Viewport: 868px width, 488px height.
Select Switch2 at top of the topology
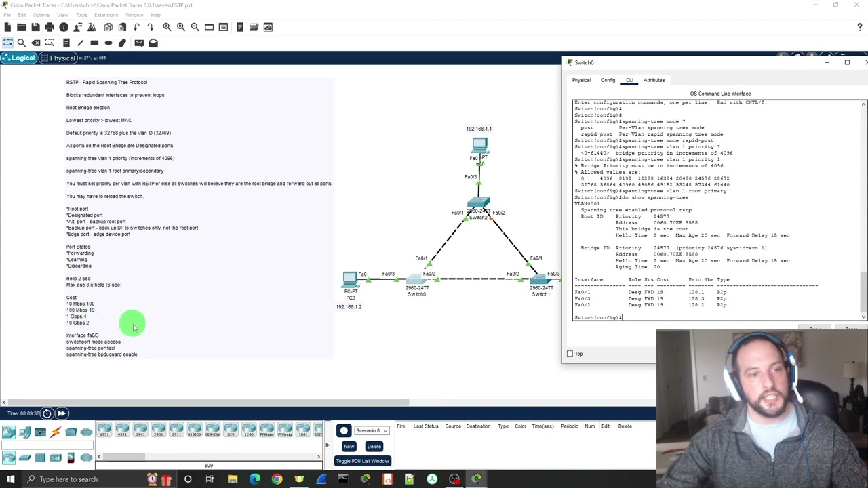(x=478, y=203)
